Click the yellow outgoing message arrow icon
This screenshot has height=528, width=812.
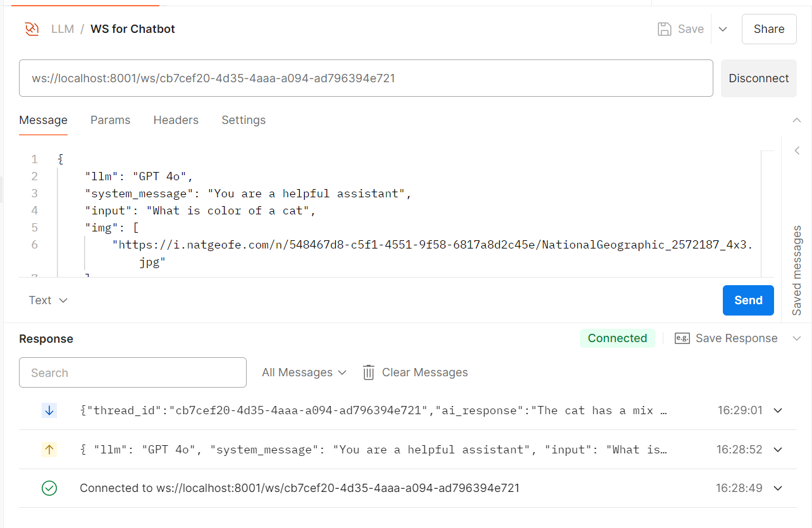click(x=49, y=450)
